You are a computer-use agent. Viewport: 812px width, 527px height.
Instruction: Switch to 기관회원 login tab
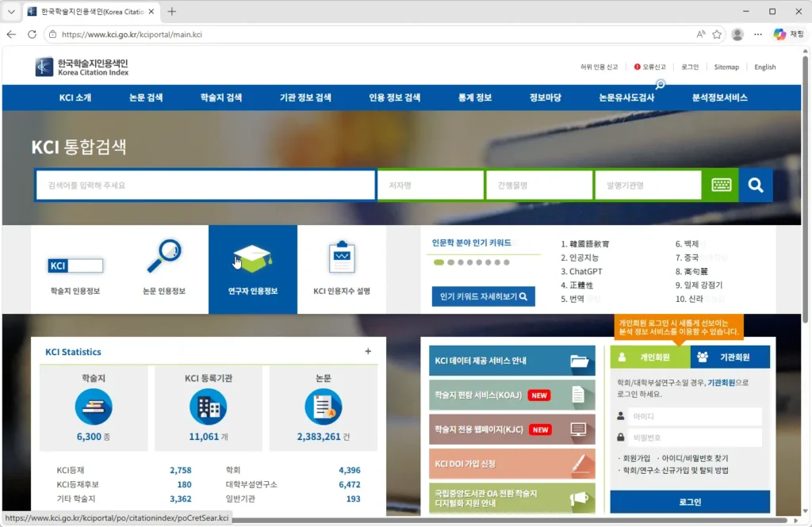pyautogui.click(x=730, y=357)
